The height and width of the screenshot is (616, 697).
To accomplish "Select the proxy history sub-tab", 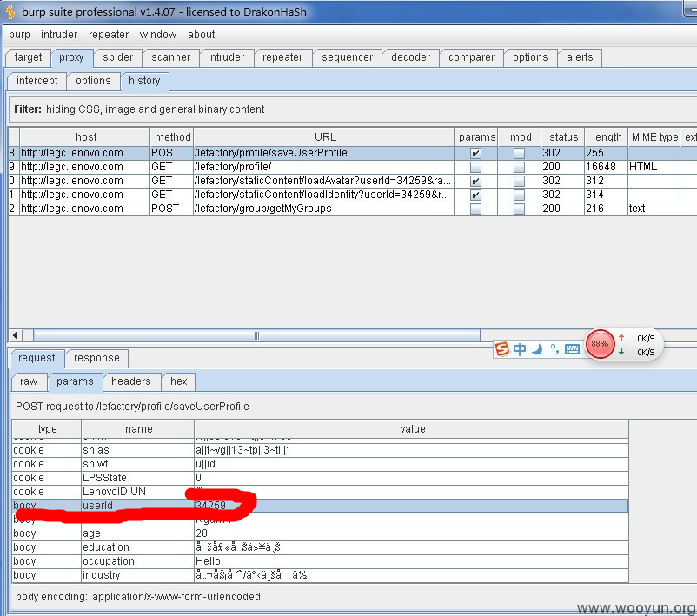I will pyautogui.click(x=144, y=81).
